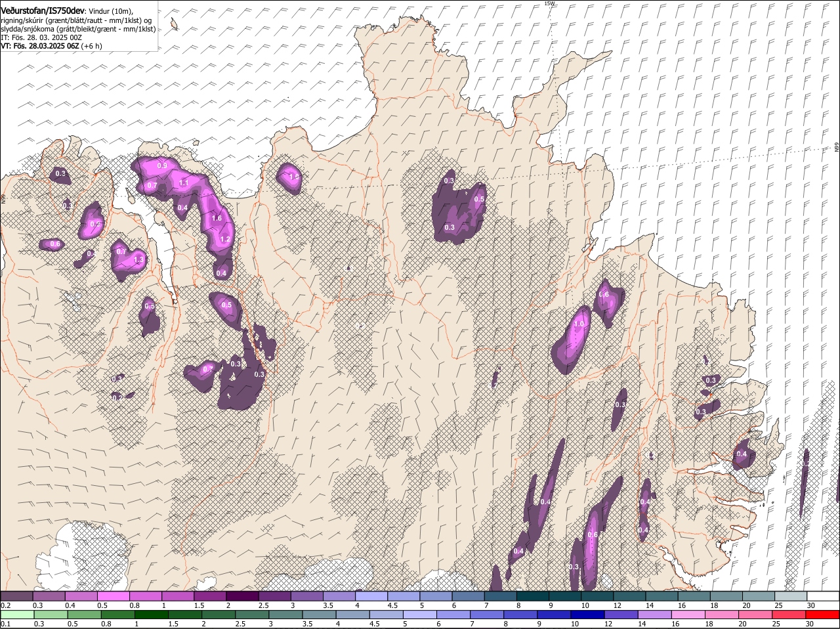Click the pale grey 25–30 snow legend swatch

(x=791, y=596)
